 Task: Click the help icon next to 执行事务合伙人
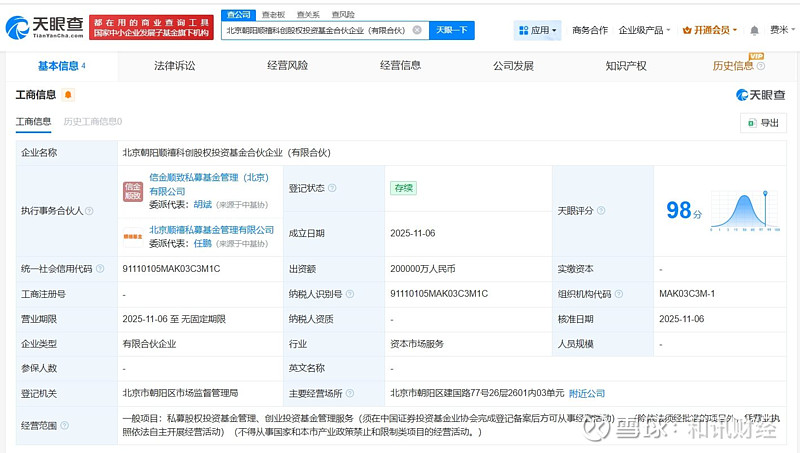click(x=90, y=212)
